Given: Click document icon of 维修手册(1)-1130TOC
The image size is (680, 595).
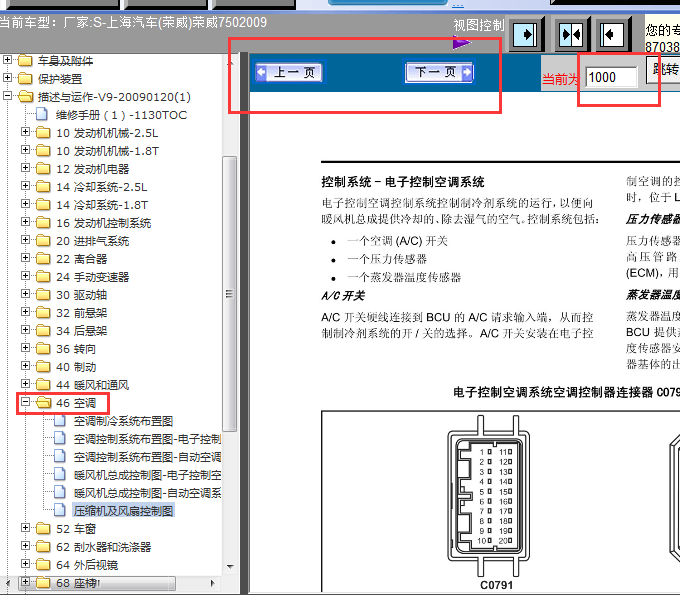Looking at the screenshot, I should [42, 114].
